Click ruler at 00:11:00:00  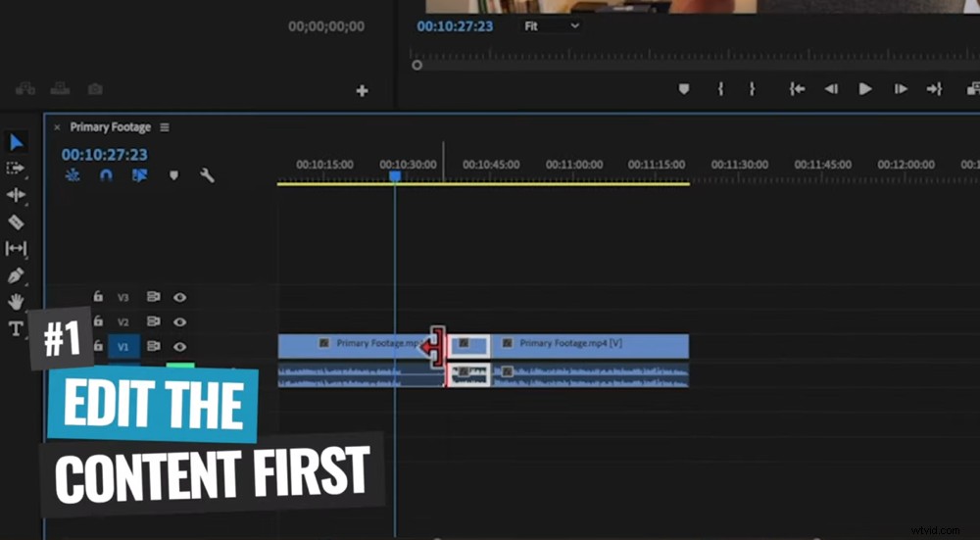573,165
